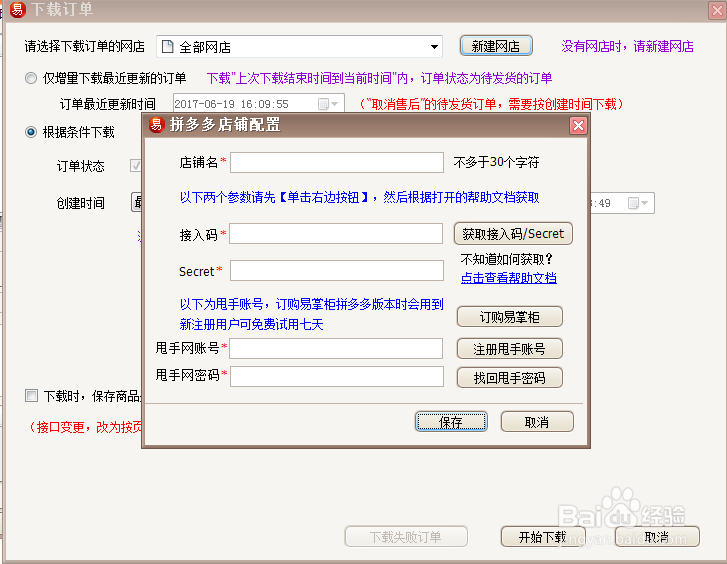Click the 新建网店 button
The height and width of the screenshot is (564, 727).
pos(496,46)
